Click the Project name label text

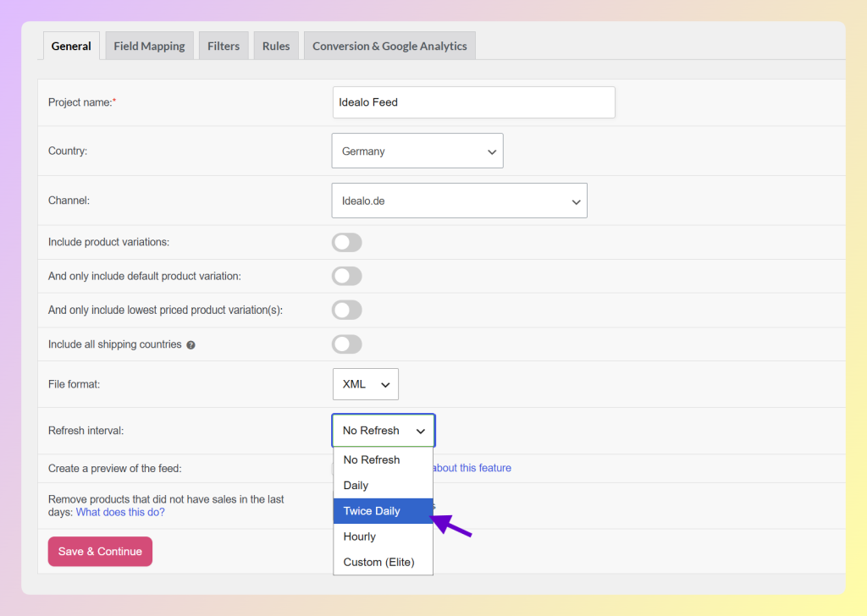coord(82,102)
